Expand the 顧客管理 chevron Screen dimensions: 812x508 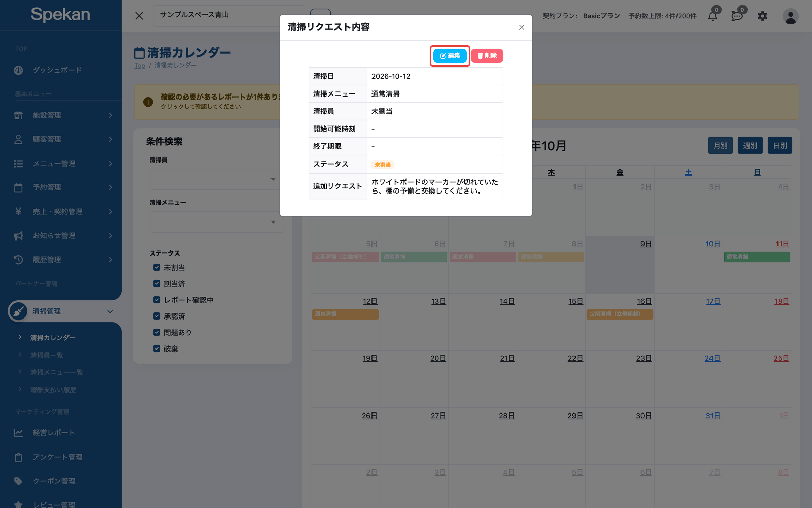point(110,139)
